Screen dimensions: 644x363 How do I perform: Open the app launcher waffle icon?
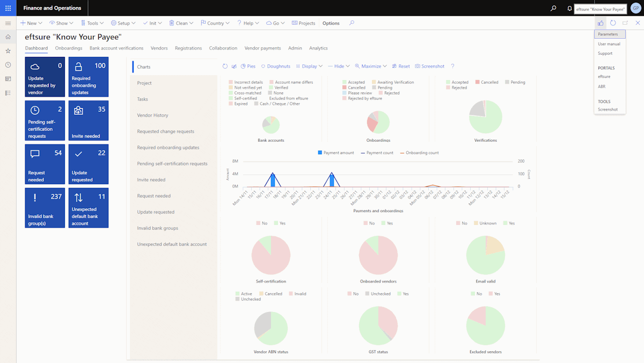[8, 8]
